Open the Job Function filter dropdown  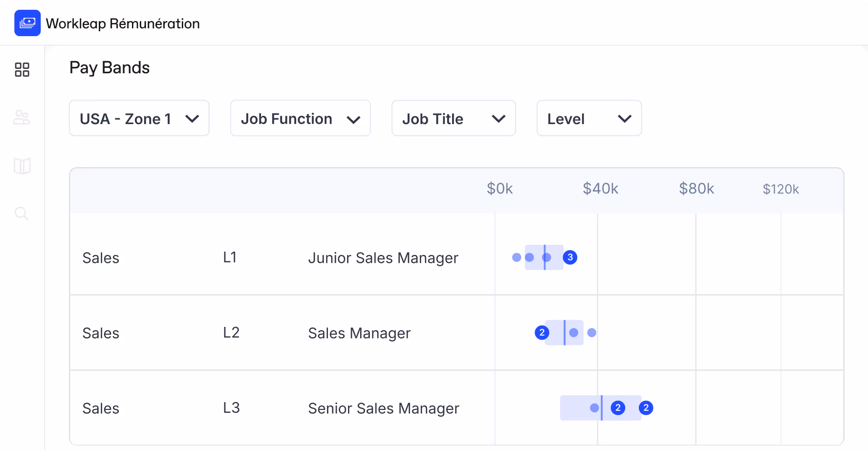300,118
